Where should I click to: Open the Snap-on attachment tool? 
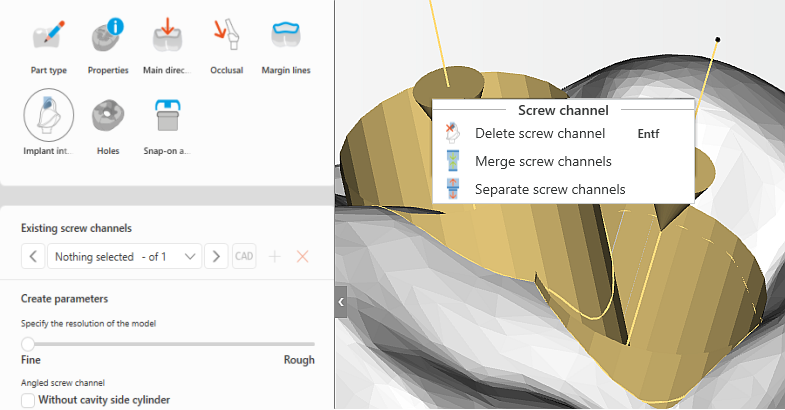click(167, 127)
